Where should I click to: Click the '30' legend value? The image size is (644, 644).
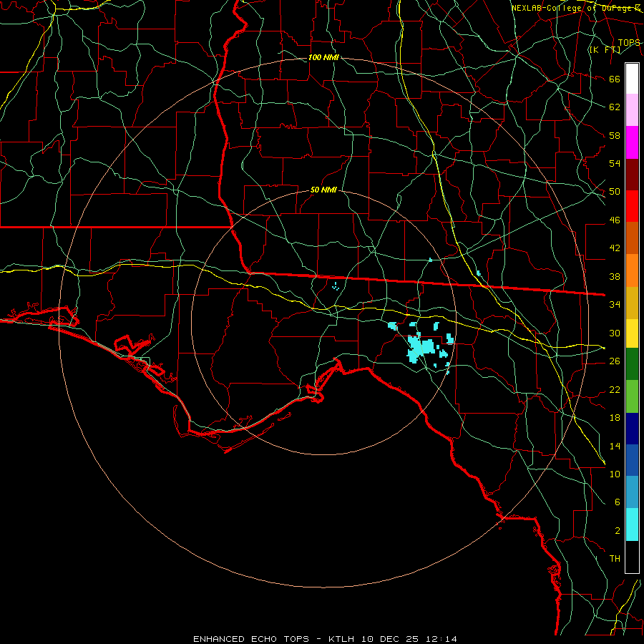click(x=615, y=333)
